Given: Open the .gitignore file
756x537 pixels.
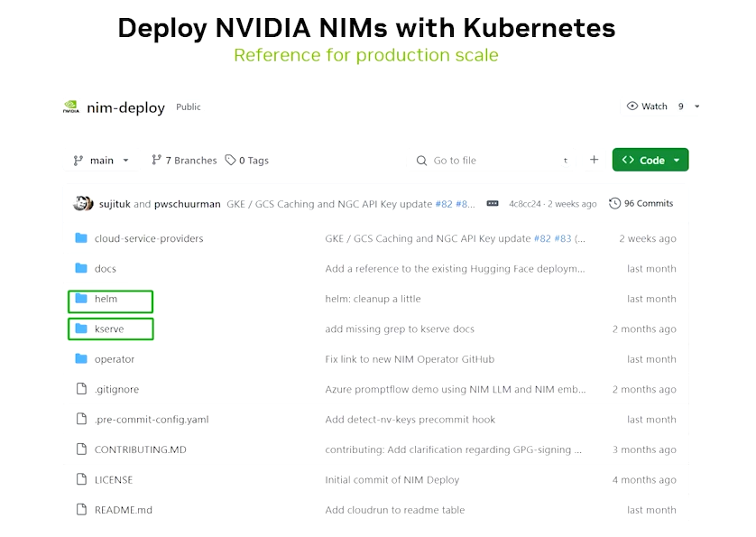Looking at the screenshot, I should point(116,389).
